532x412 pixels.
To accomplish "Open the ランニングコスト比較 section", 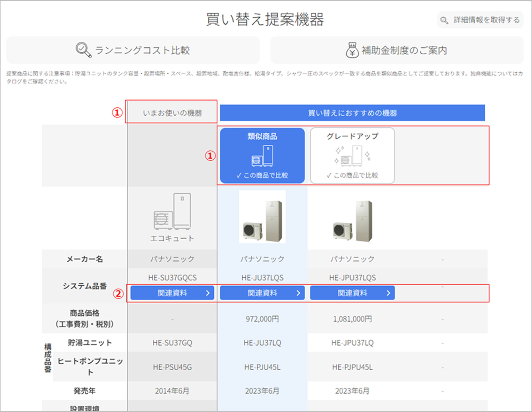I will [x=133, y=50].
